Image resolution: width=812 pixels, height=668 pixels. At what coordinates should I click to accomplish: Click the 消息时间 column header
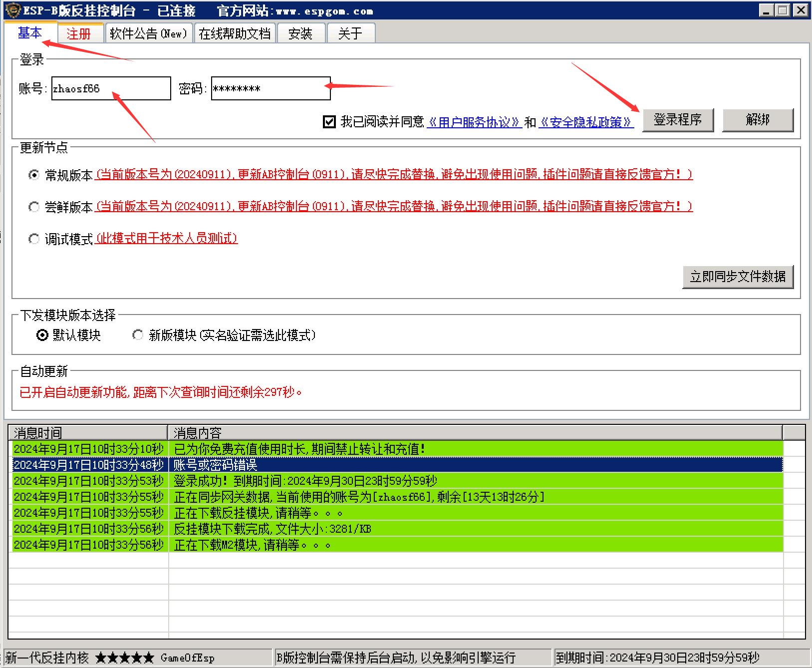87,432
